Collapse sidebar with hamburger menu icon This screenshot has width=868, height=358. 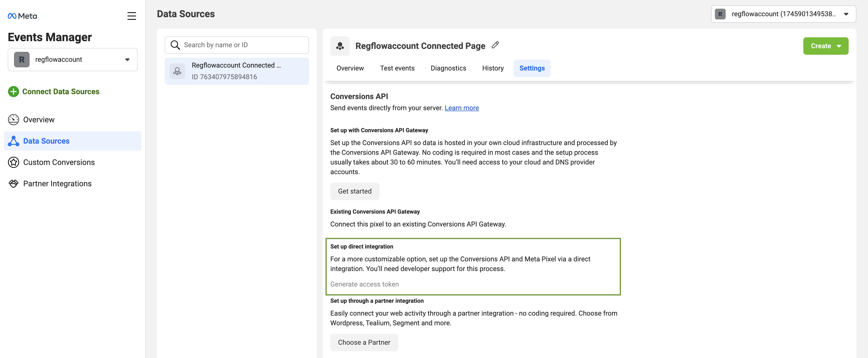[132, 16]
